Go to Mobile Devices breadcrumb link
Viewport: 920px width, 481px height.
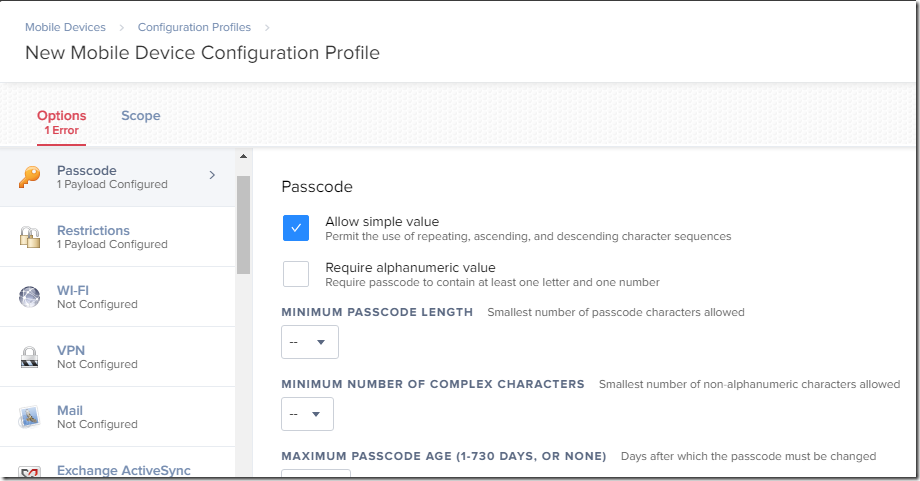(65, 27)
